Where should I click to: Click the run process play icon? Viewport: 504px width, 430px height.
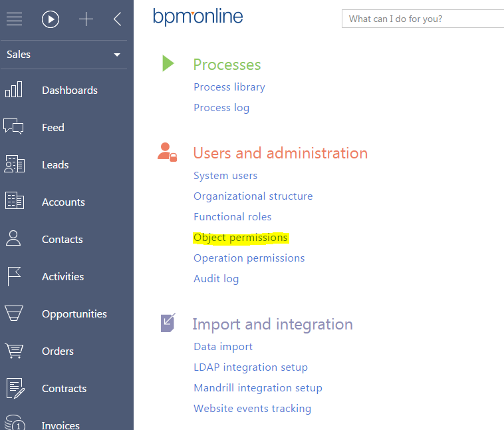pyautogui.click(x=51, y=19)
